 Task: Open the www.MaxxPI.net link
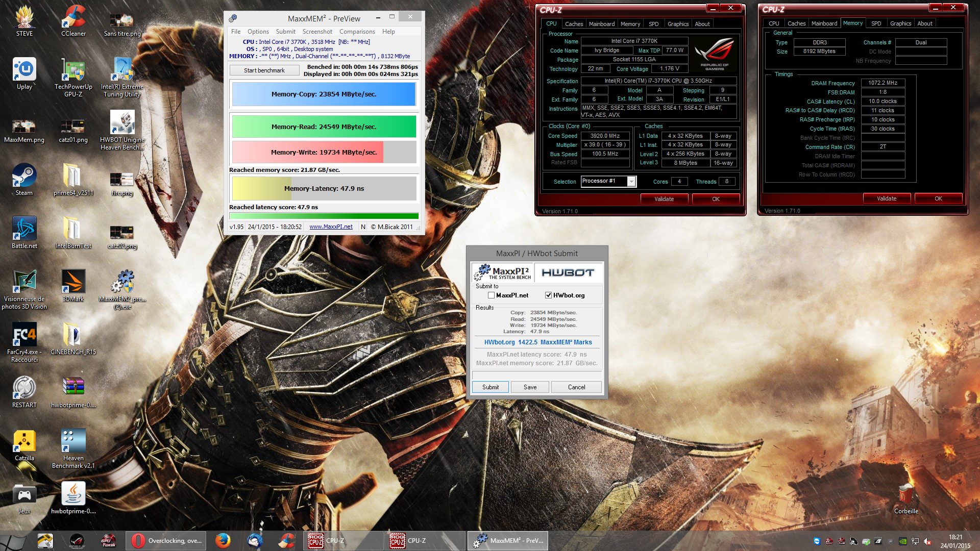click(331, 227)
